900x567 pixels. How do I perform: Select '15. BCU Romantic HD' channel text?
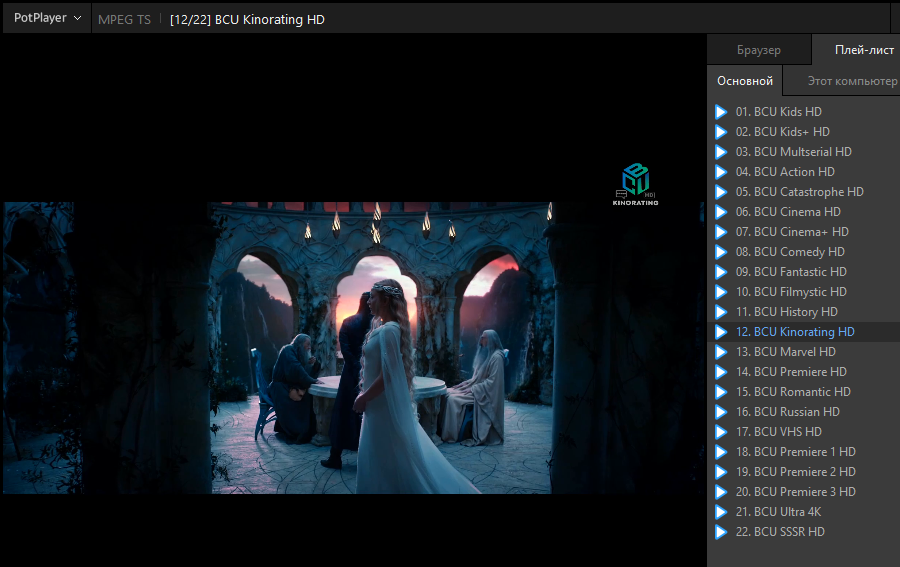(793, 392)
